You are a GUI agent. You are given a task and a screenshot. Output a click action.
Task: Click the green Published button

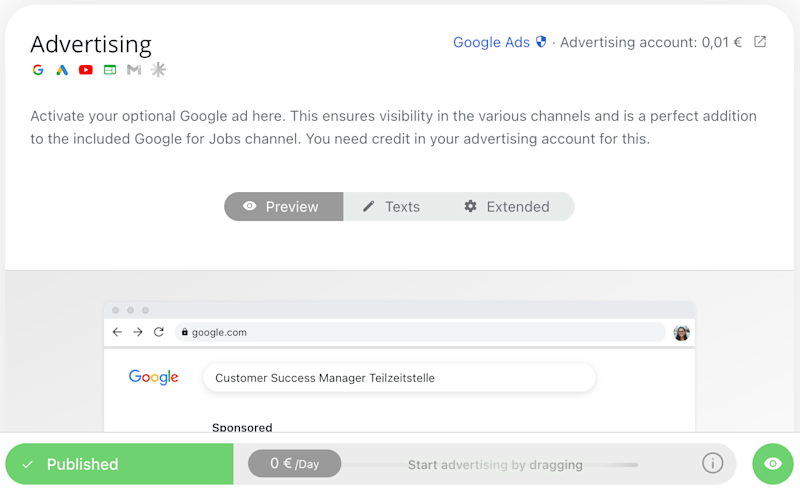click(119, 464)
